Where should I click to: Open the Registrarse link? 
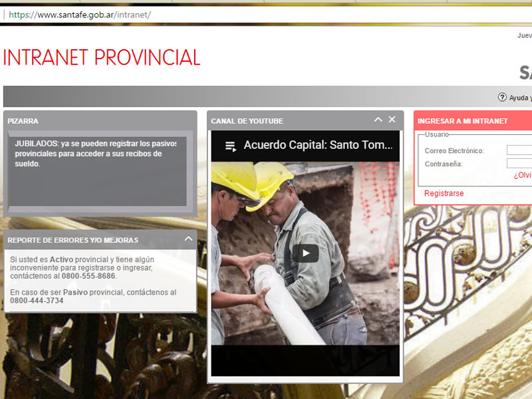click(444, 194)
